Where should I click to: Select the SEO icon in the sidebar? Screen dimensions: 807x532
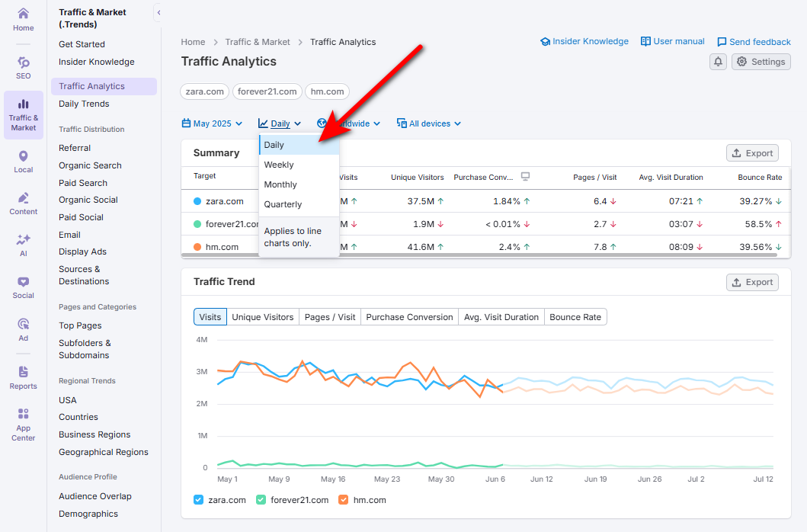[x=23, y=66]
